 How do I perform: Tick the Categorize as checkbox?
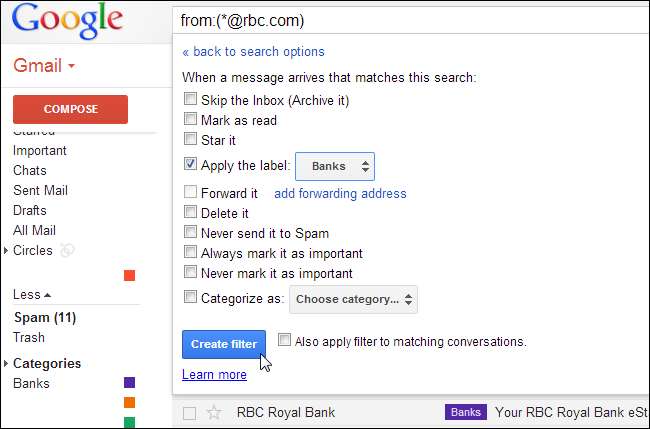(x=190, y=297)
